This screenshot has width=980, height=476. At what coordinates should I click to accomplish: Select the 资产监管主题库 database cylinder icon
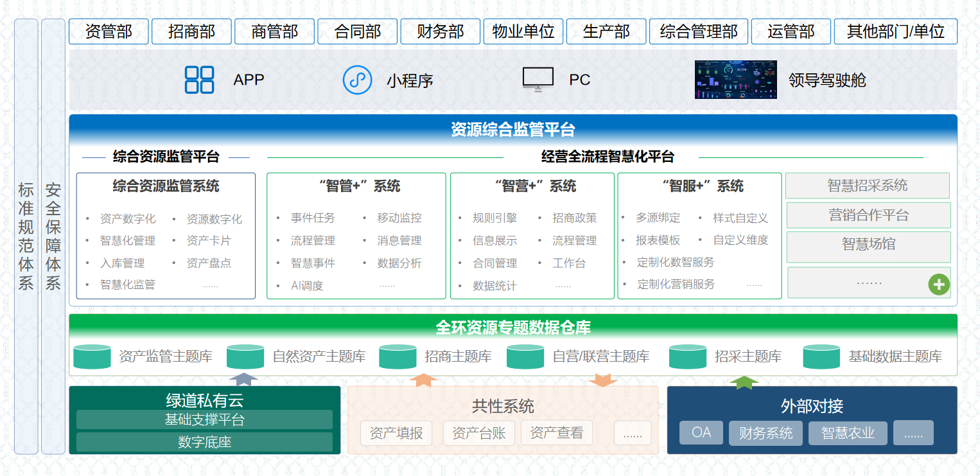click(92, 357)
